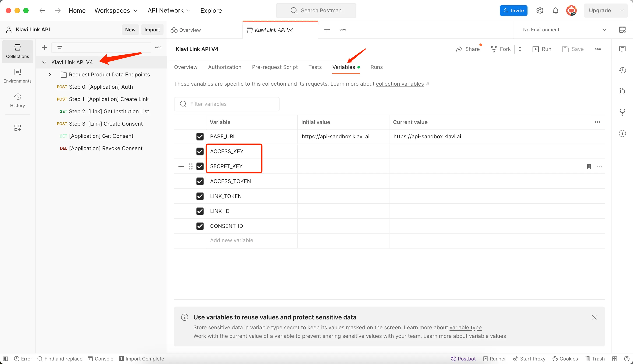
Task: Go forward with the right arrow
Action: 58,11
